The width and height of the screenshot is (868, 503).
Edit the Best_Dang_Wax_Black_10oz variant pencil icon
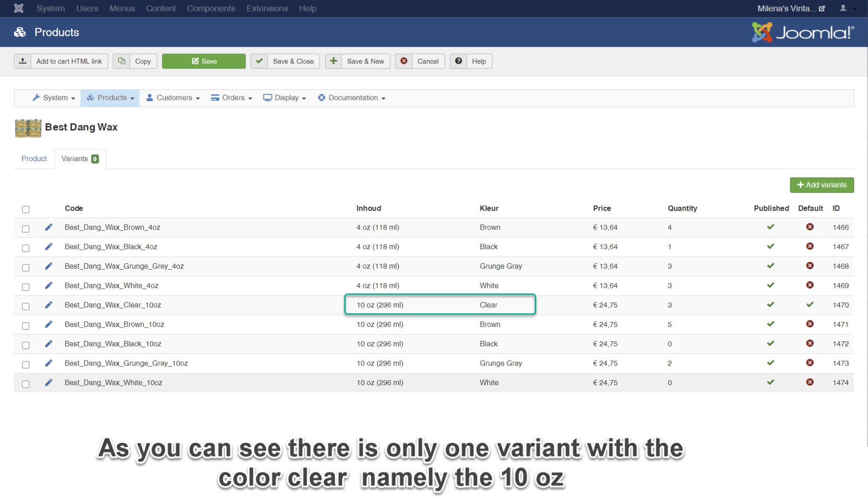tap(48, 344)
